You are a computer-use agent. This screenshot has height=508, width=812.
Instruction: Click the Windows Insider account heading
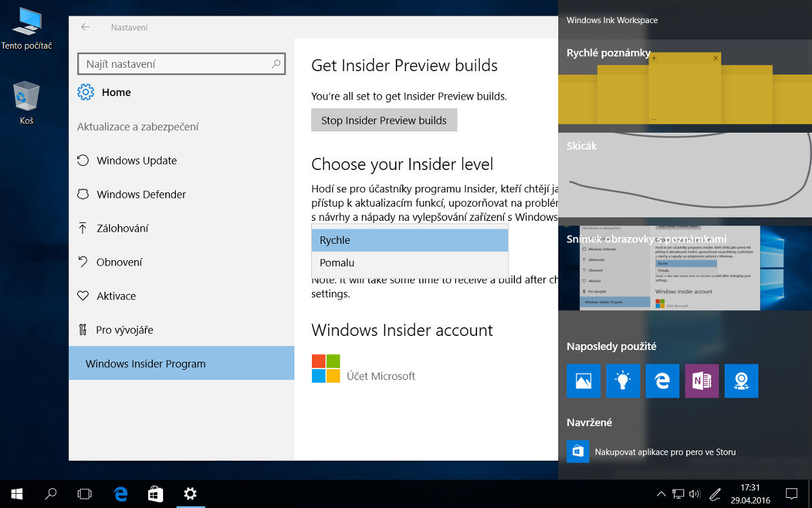[402, 330]
